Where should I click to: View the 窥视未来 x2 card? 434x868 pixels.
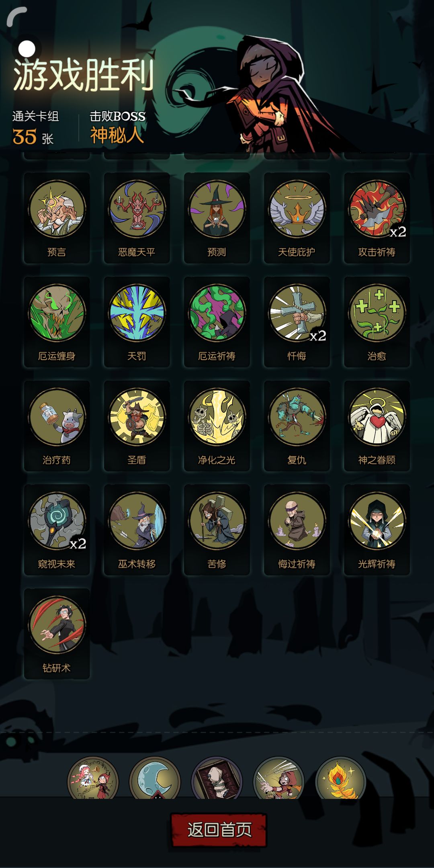tap(57, 530)
